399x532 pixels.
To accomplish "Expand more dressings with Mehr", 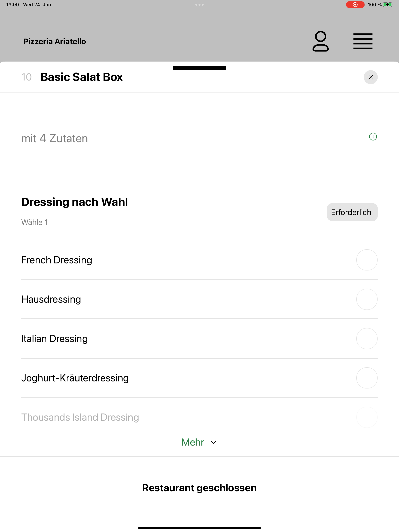I will 199,442.
